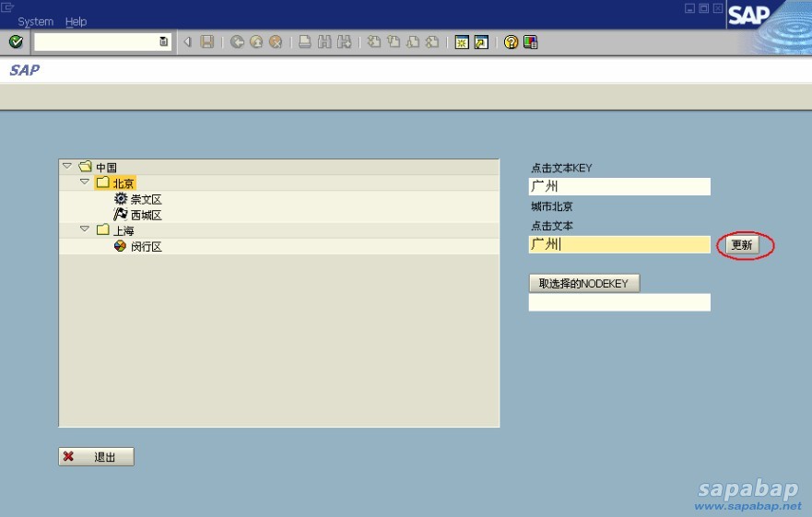The height and width of the screenshot is (517, 812).
Task: Click the Generate Shortcut icon
Action: click(481, 42)
